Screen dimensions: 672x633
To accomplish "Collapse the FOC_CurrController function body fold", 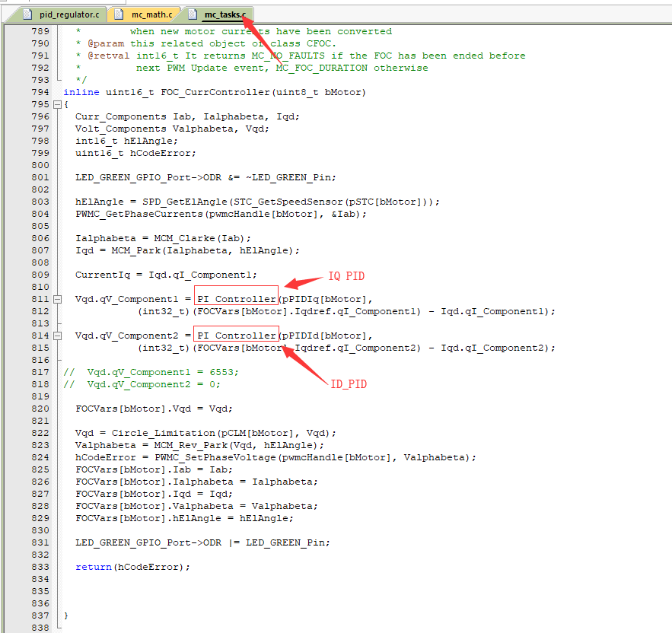I will pyautogui.click(x=58, y=104).
